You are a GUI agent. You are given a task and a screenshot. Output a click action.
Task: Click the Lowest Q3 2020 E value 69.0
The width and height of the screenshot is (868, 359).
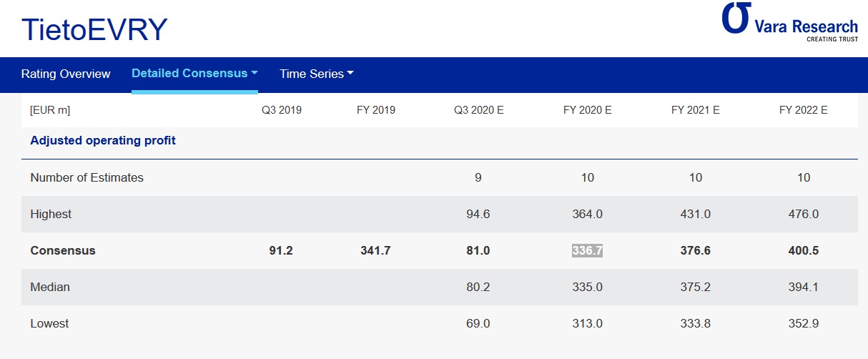click(x=478, y=324)
